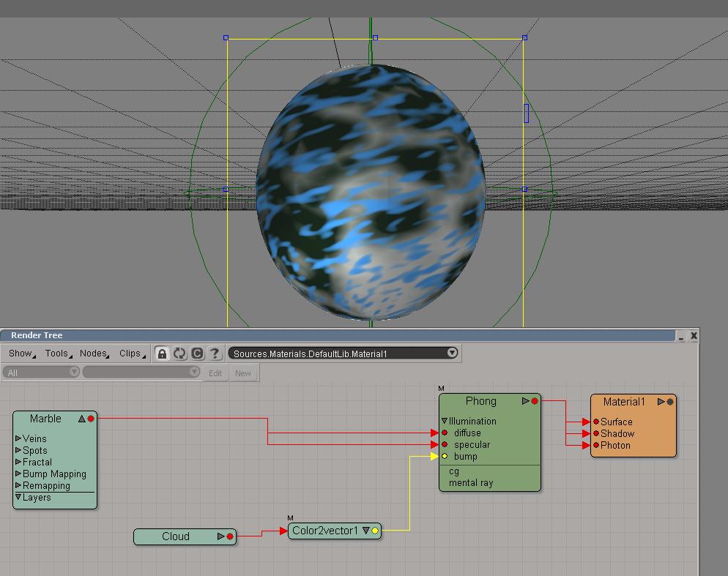Open help with the question mark icon
Image resolution: width=728 pixels, height=576 pixels.
(215, 354)
